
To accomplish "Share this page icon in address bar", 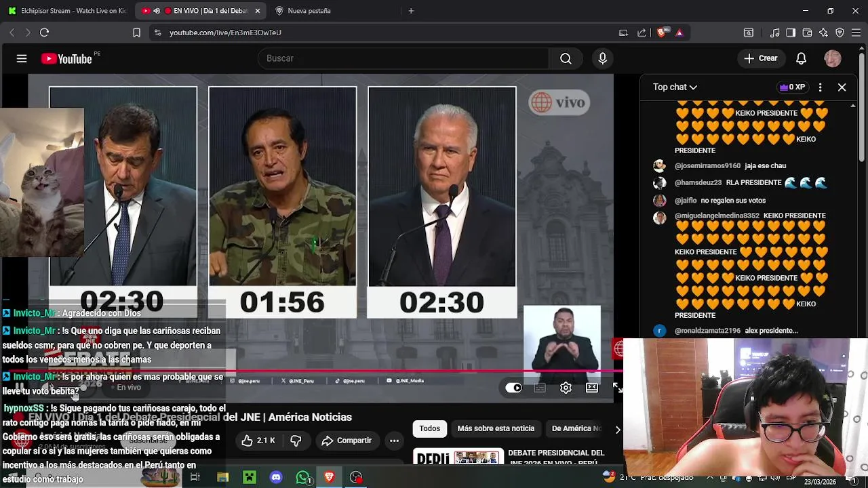I will [642, 33].
